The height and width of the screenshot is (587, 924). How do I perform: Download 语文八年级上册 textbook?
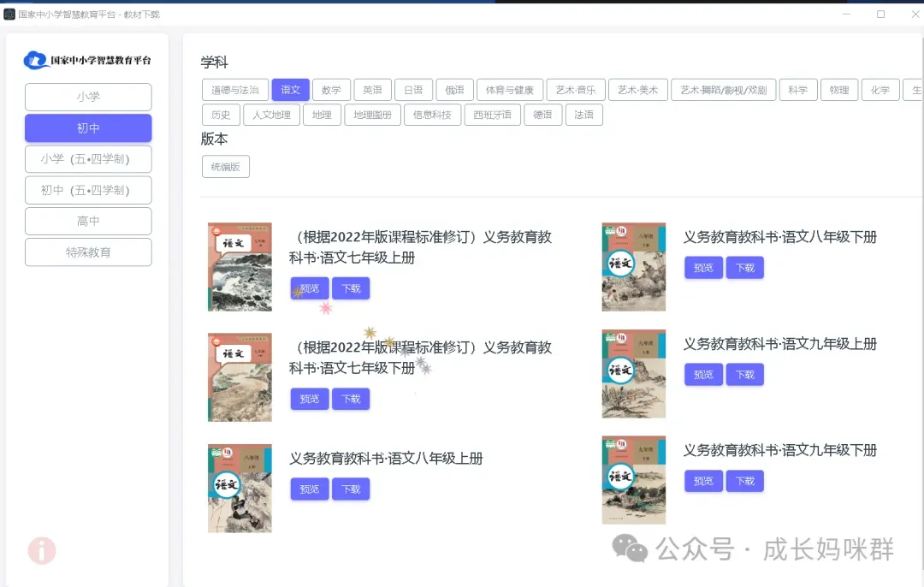[x=351, y=489]
